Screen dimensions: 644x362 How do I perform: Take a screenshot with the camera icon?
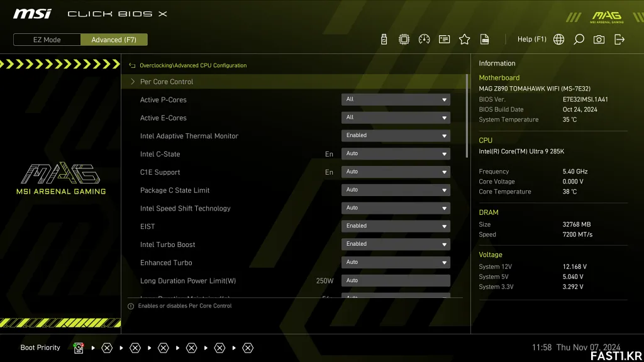point(599,40)
